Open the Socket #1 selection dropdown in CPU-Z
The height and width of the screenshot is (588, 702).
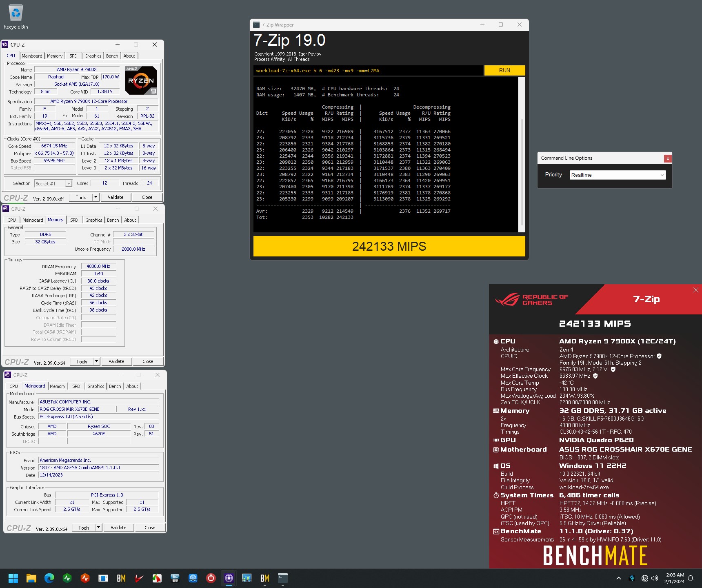tap(53, 184)
